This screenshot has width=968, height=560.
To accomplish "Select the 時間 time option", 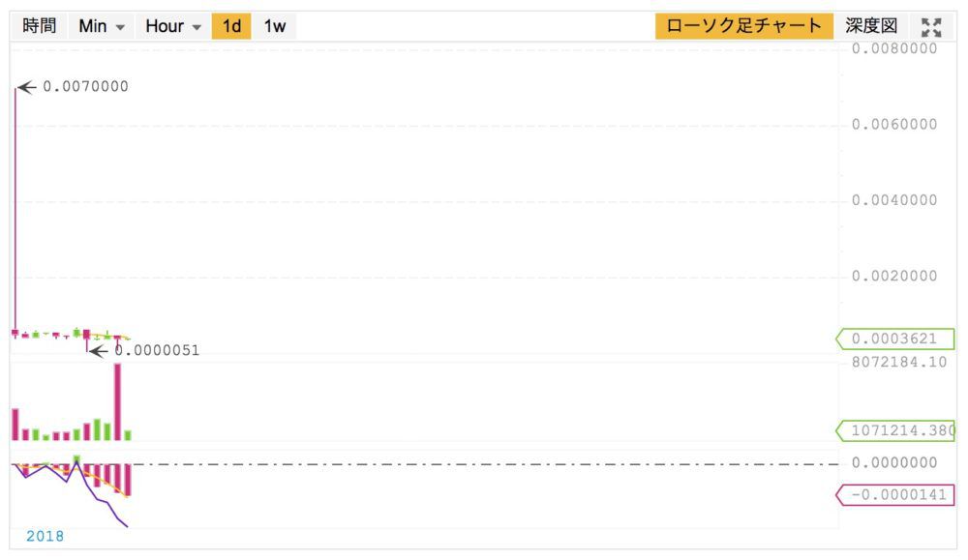I will click(x=39, y=26).
